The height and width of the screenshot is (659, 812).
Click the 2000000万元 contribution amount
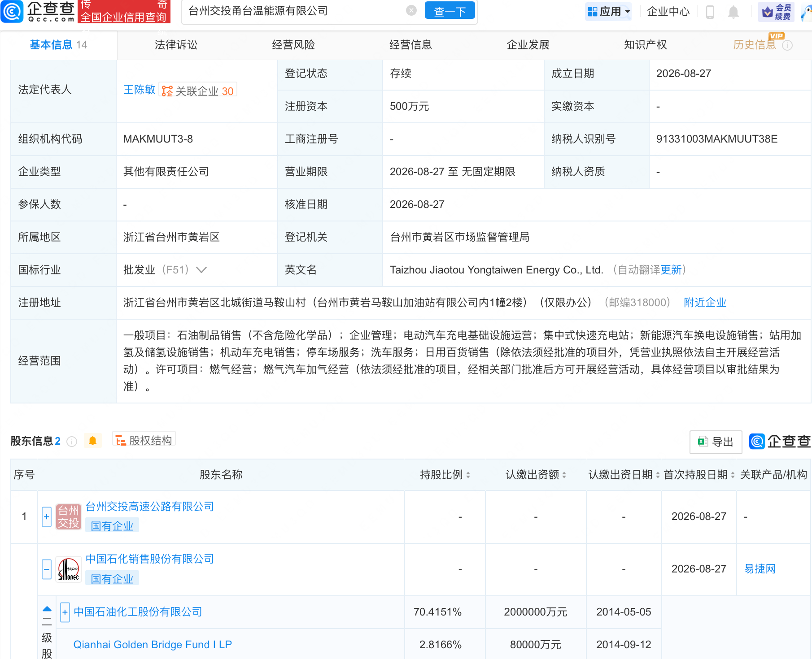tap(536, 612)
